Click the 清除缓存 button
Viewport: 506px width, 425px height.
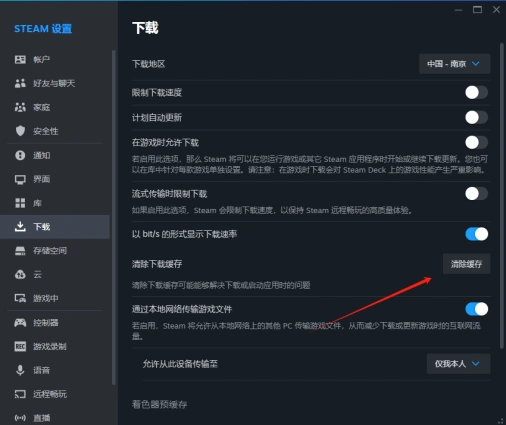tap(466, 264)
